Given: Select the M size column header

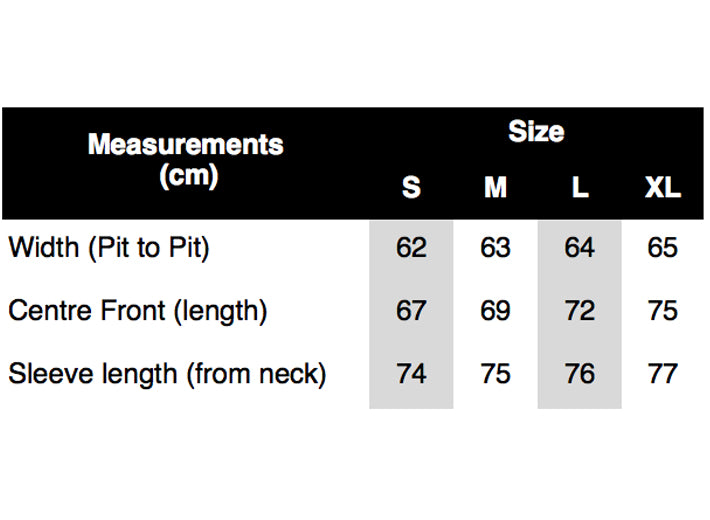Looking at the screenshot, I should 495,187.
